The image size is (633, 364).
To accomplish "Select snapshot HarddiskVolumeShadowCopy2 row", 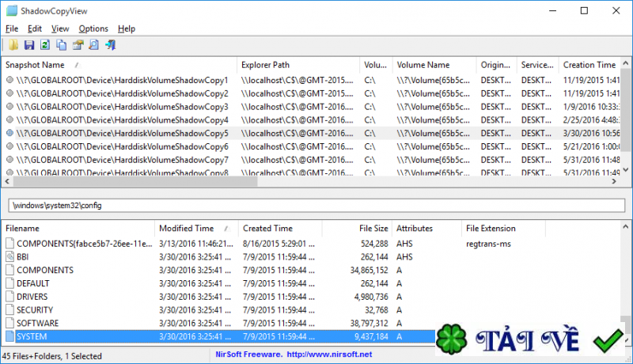I will (x=311, y=93).
